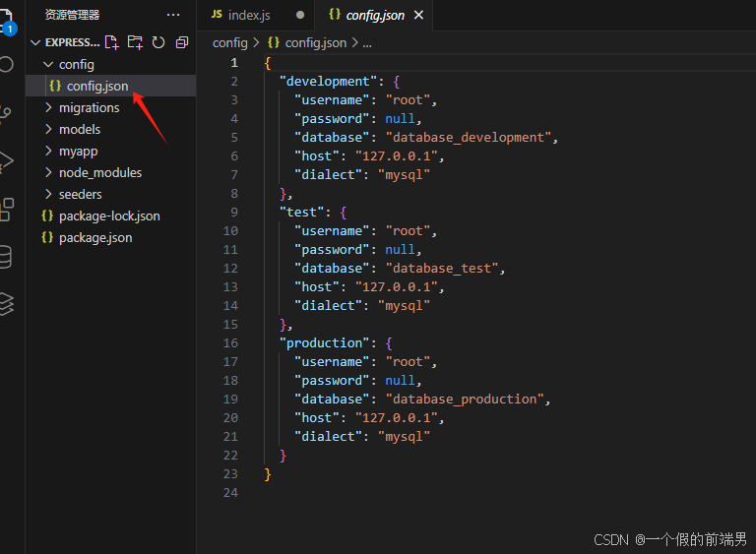
Task: Close the config.json editor tab
Action: coord(418,15)
